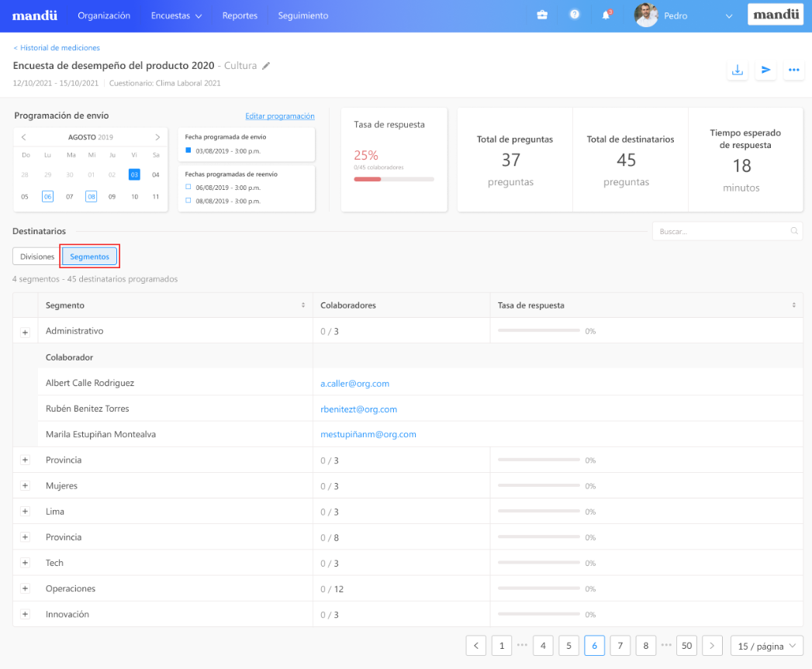Sort by Tasa de respuesta column arrows
The height and width of the screenshot is (669, 812).
793,305
